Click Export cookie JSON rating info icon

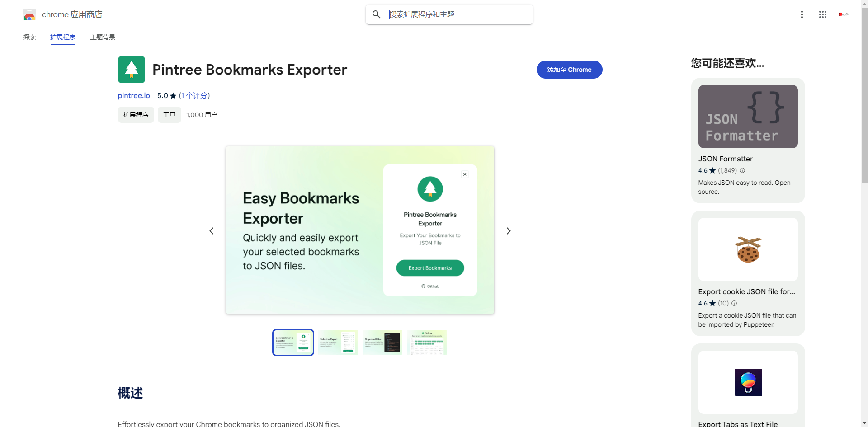click(734, 303)
